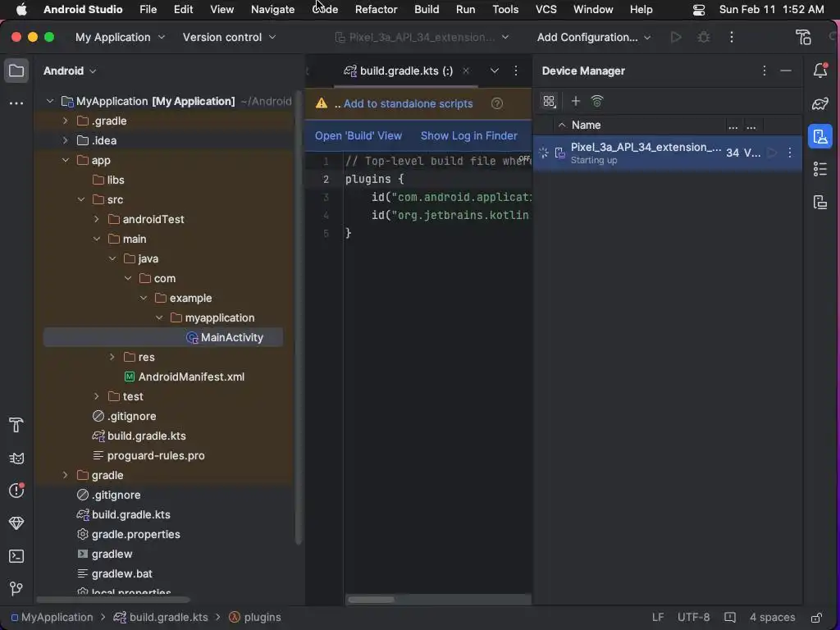Show editor tabs list chevron
This screenshot has width=840, height=630.
(494, 71)
